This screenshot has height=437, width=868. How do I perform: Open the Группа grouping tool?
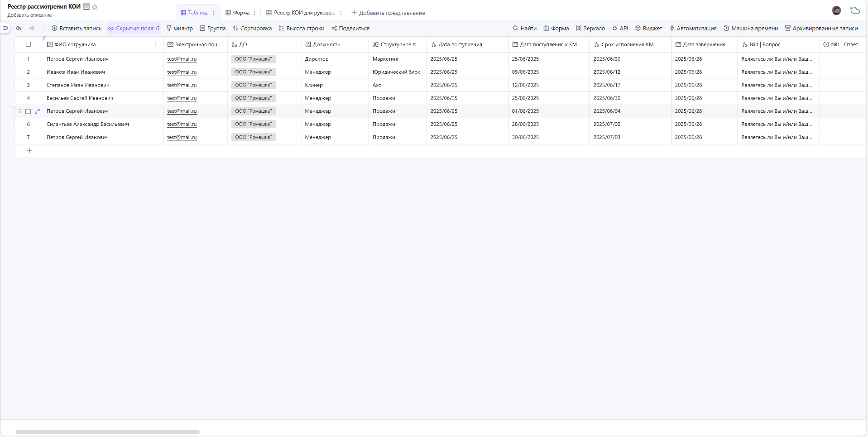click(213, 28)
